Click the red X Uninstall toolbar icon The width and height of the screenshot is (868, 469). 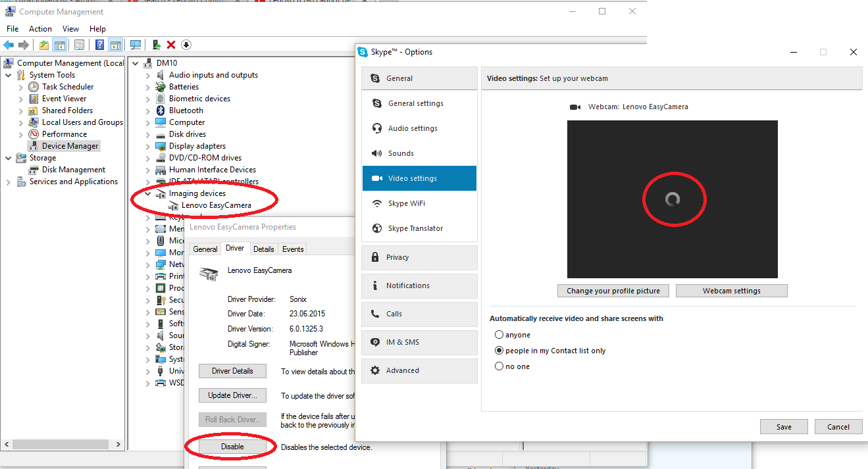tap(171, 45)
